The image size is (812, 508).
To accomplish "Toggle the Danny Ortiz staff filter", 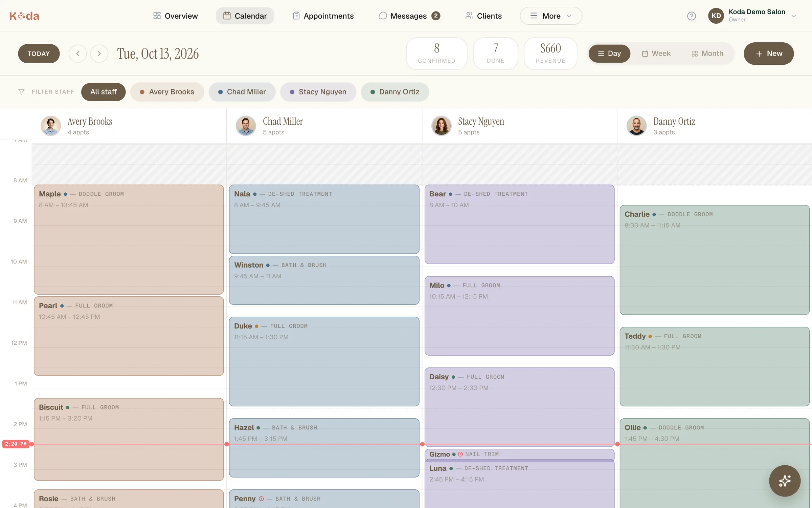I will tap(395, 92).
